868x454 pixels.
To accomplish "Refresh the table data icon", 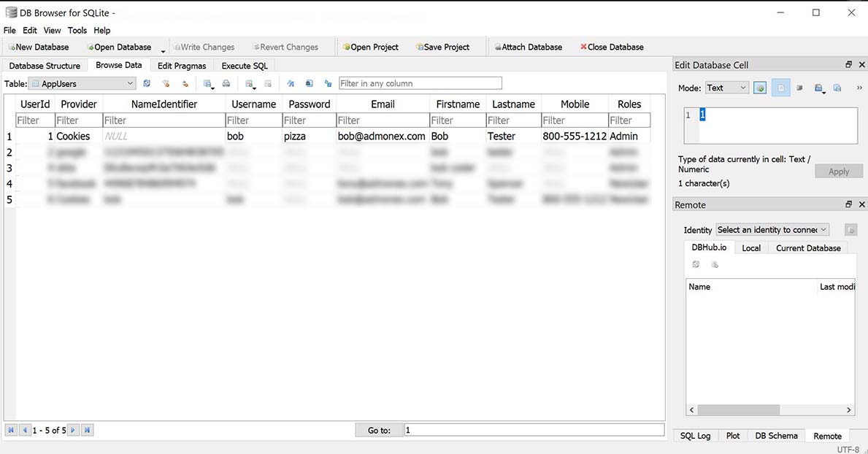I will point(147,84).
